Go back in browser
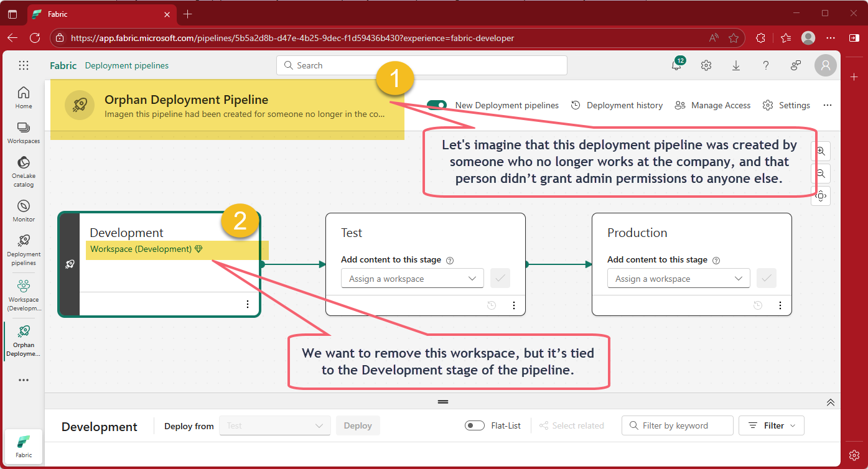This screenshot has width=868, height=469. pos(12,38)
